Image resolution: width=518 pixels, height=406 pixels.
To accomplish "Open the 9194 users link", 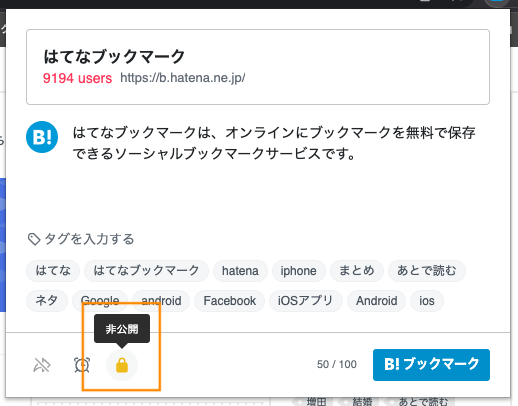I will pyautogui.click(x=77, y=78).
